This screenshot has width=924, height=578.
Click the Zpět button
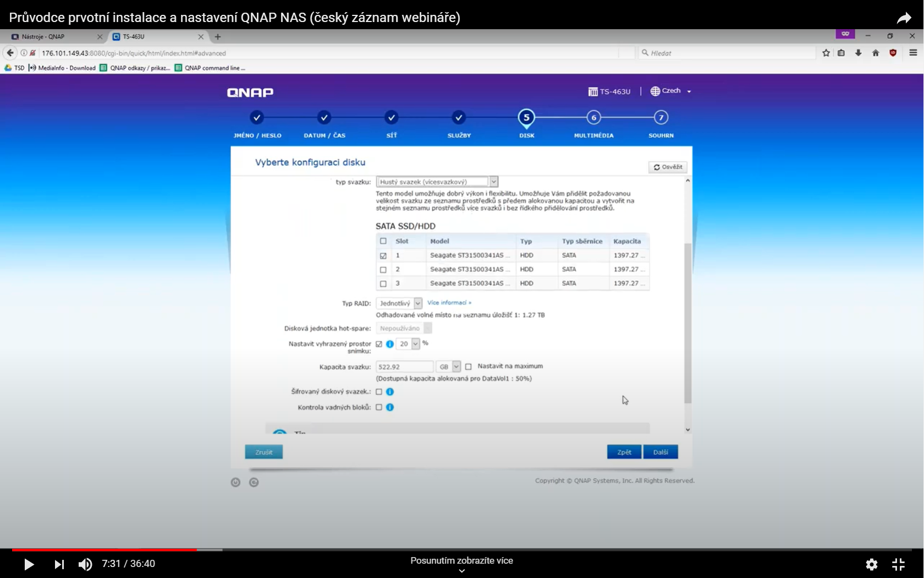(624, 452)
